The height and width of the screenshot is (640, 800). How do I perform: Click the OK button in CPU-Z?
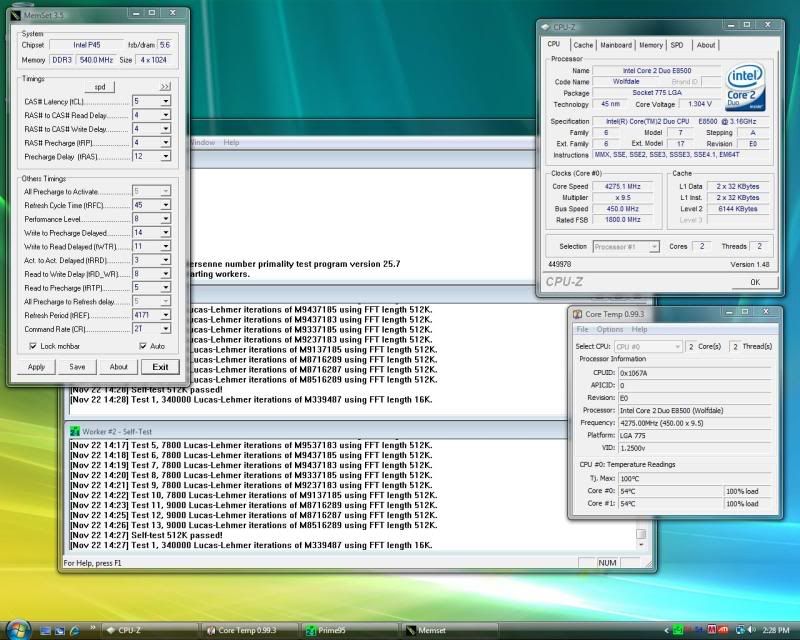(754, 282)
